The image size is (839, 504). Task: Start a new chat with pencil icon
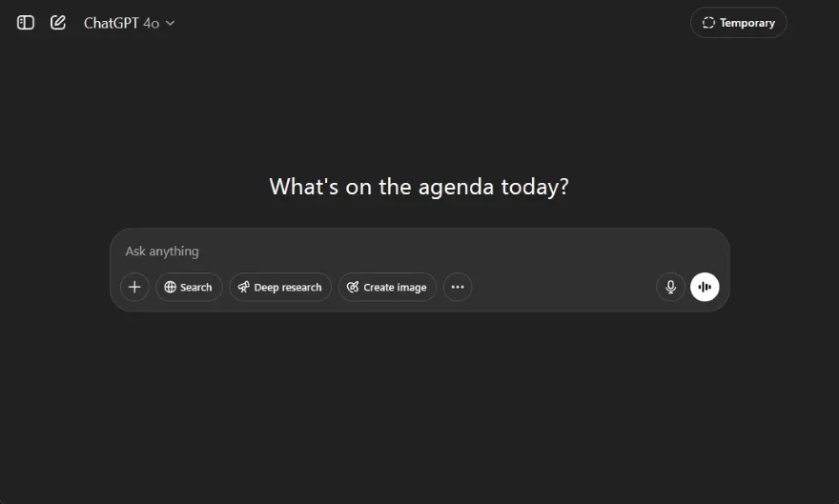58,23
